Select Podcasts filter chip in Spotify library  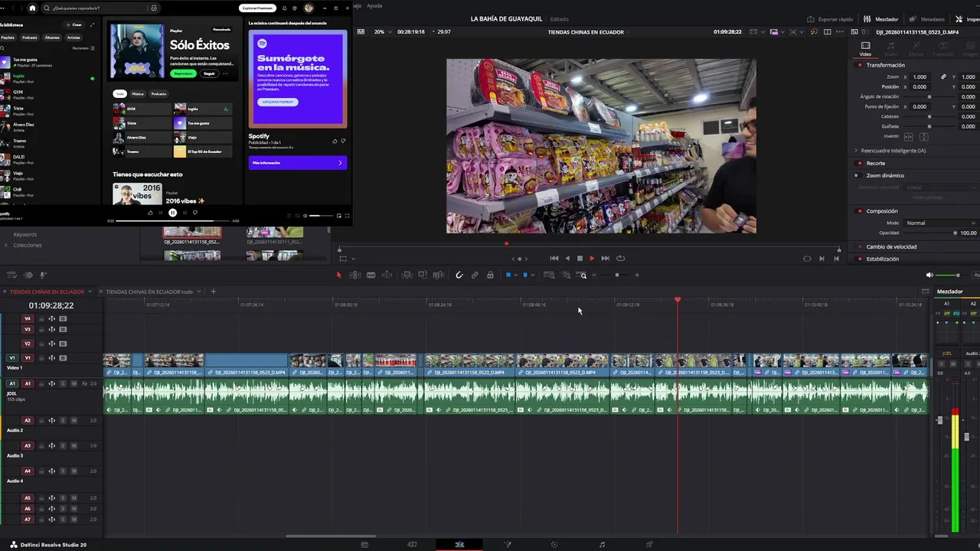click(x=30, y=37)
